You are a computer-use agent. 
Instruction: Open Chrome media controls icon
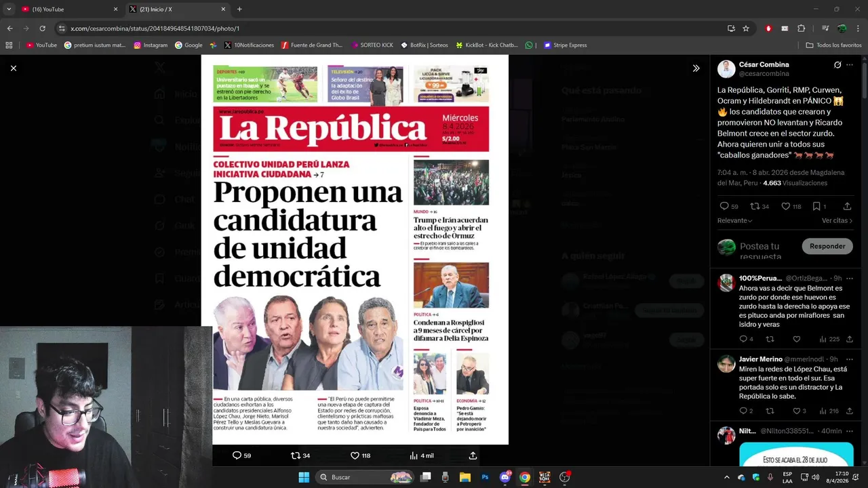[825, 28]
